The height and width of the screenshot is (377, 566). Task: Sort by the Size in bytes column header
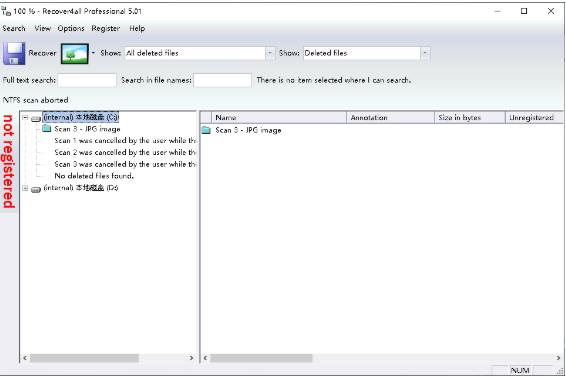[x=470, y=117]
